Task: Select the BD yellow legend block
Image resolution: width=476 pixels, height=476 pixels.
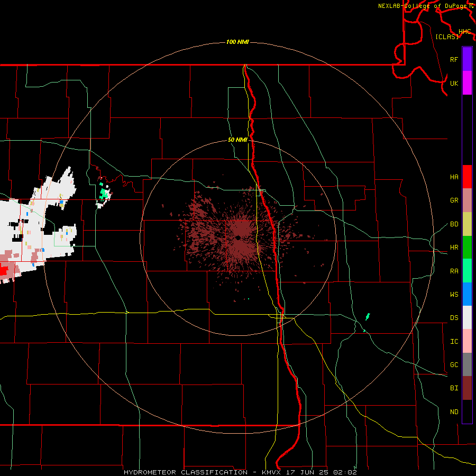Action: 467,224
